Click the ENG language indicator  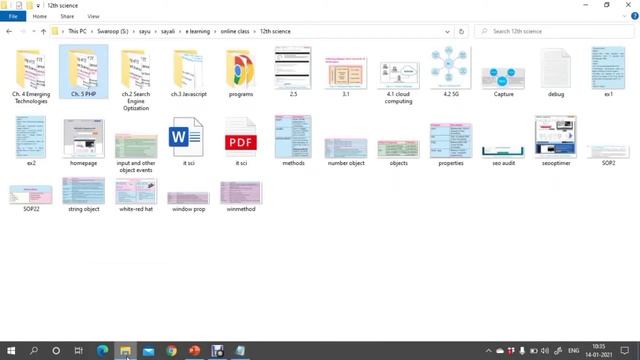point(573,351)
